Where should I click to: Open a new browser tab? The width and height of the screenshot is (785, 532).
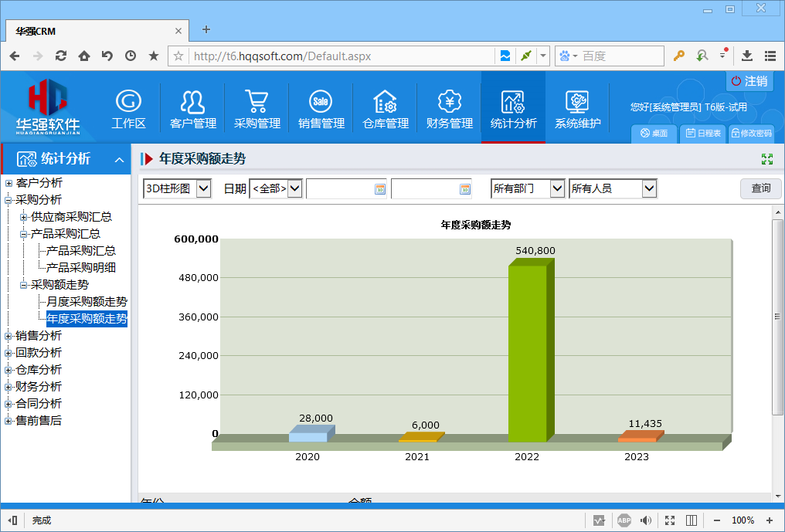tap(206, 29)
